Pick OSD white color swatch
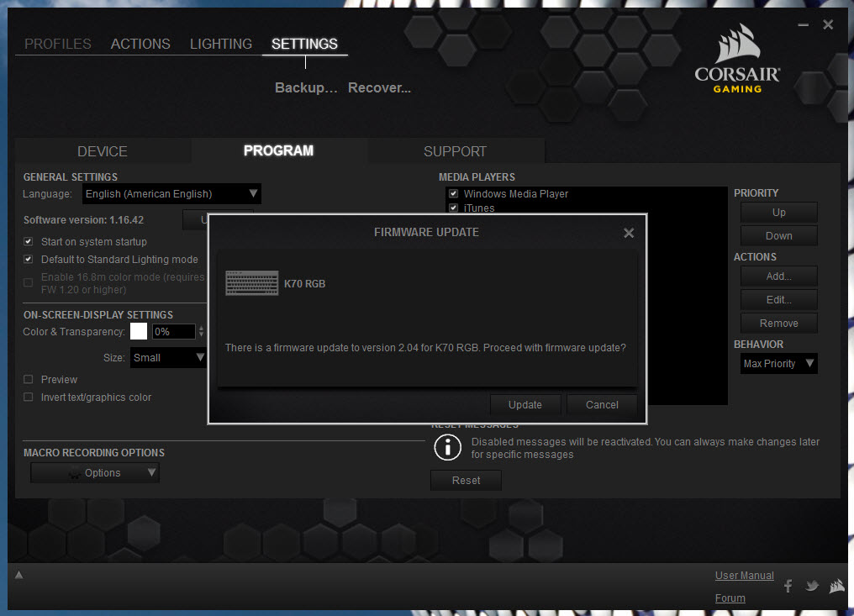This screenshot has width=854, height=616. (x=139, y=331)
